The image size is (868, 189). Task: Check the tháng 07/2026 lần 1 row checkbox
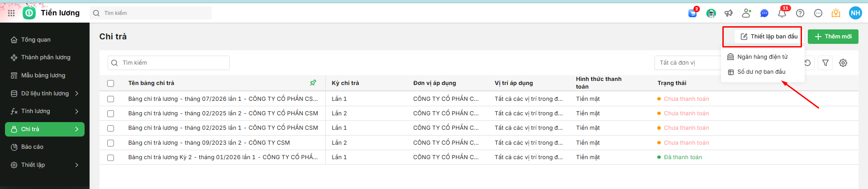pos(110,99)
